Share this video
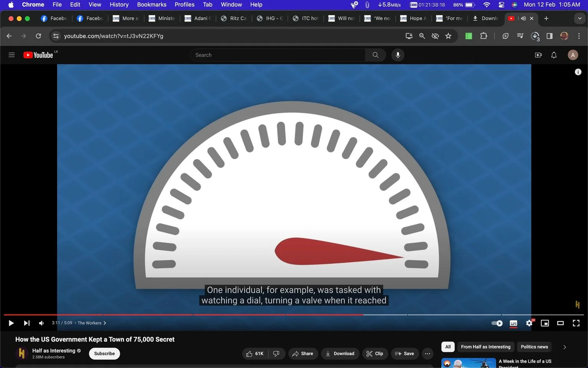The width and height of the screenshot is (588, 368). click(x=302, y=353)
